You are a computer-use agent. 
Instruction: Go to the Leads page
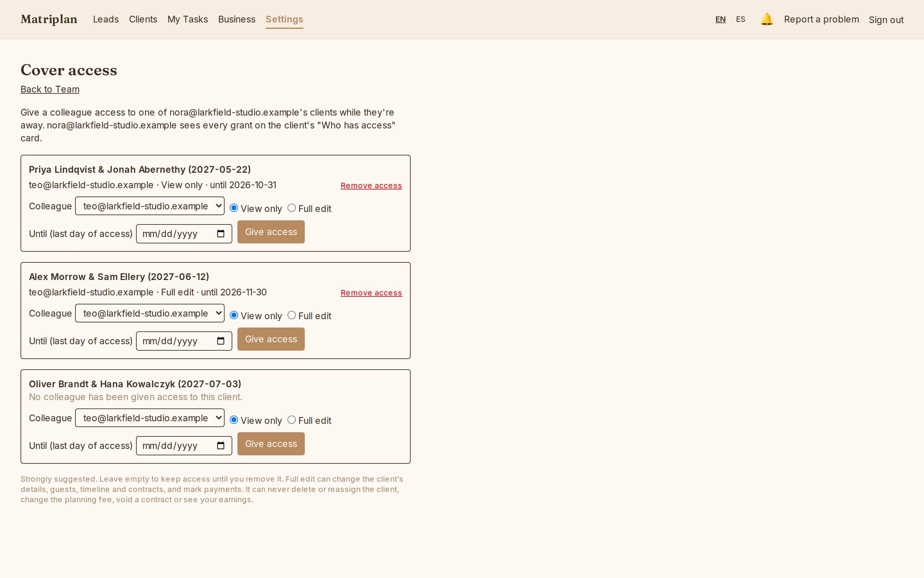106,19
